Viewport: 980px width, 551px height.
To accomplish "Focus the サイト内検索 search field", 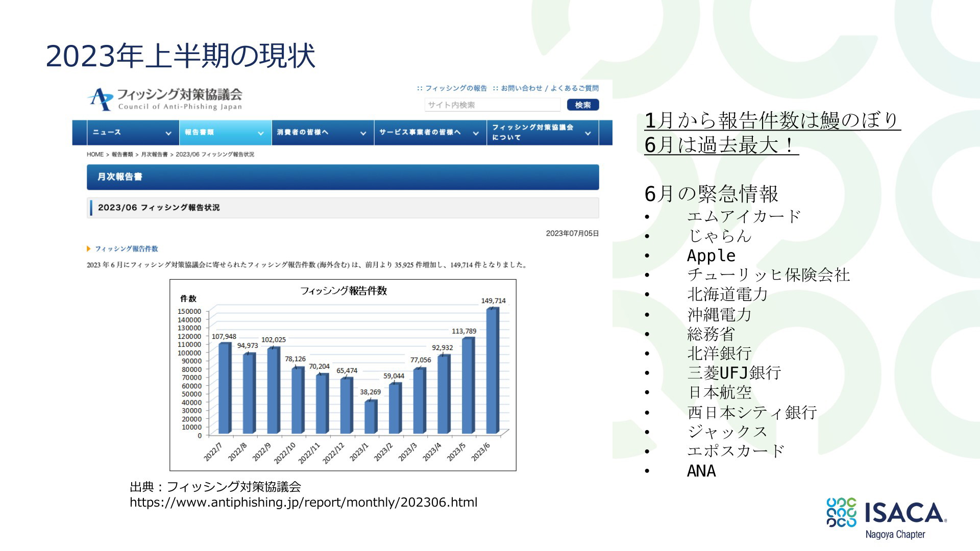I will tap(493, 105).
